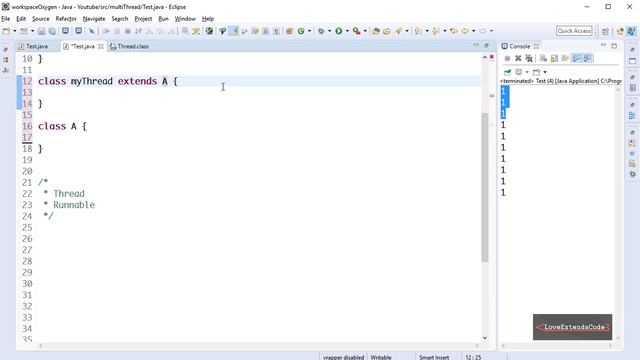The height and width of the screenshot is (360, 640).
Task: Switch to the Thread.class tab
Action: click(129, 47)
